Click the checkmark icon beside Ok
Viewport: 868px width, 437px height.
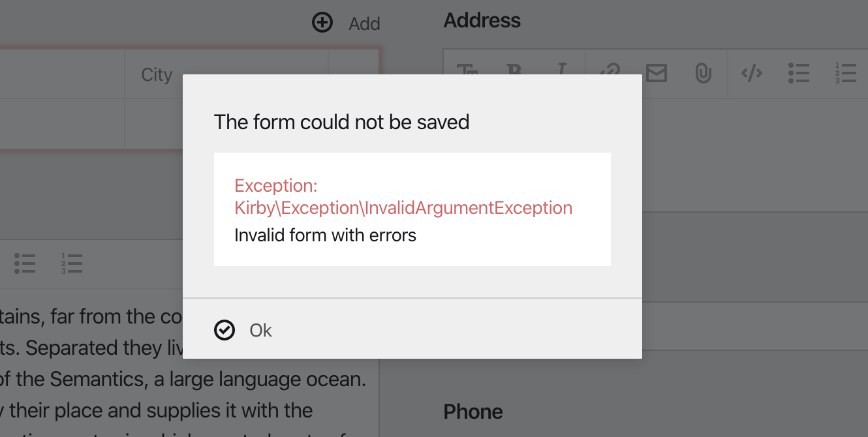[224, 331]
